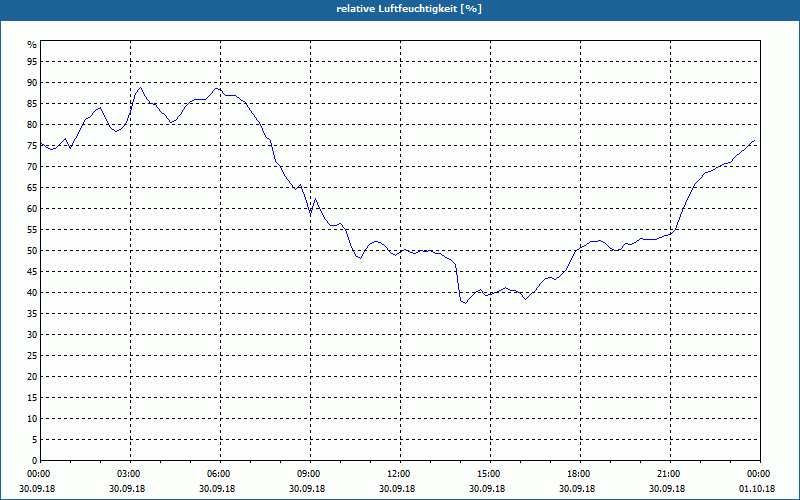Click the 03:00 time axis label
This screenshot has width=800, height=500.
coord(127,473)
